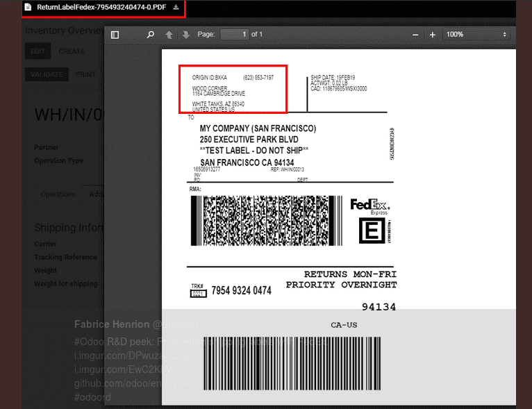The image size is (532, 409).
Task: Click the FedEx Express logo on label
Action: point(369,206)
